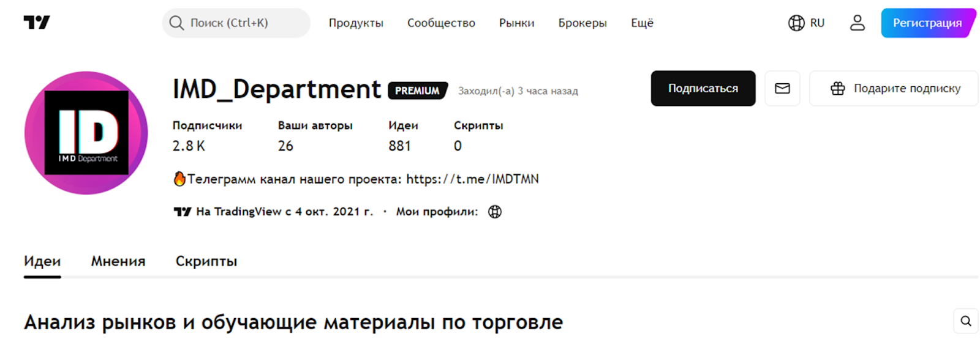Open the user account icon menu

pyautogui.click(x=858, y=23)
